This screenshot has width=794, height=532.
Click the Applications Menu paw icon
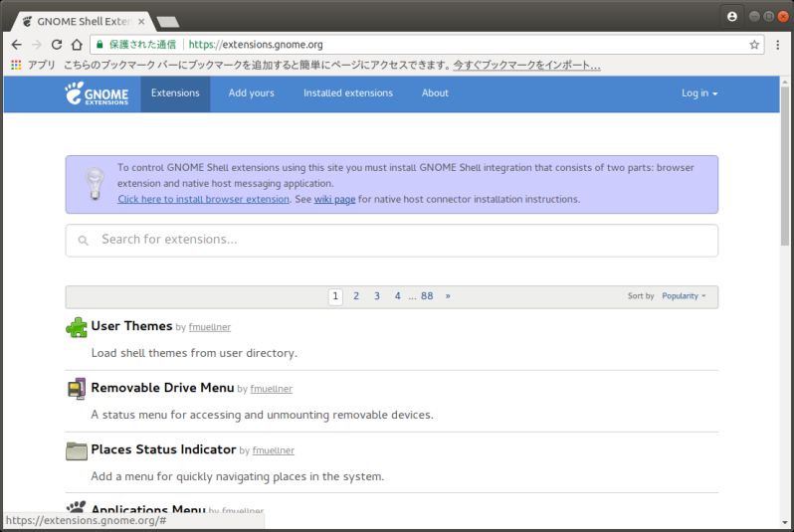[x=77, y=507]
